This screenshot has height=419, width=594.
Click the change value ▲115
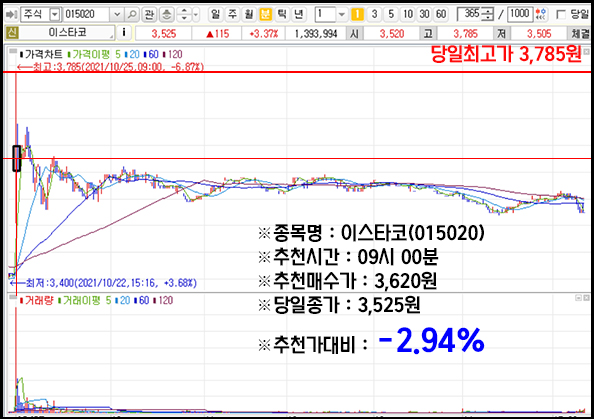217,34
